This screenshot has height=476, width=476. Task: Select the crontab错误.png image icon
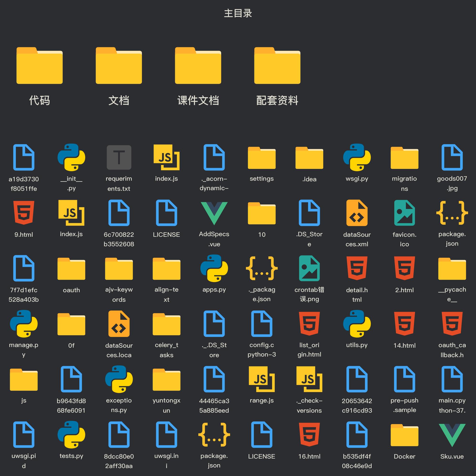tap(309, 268)
